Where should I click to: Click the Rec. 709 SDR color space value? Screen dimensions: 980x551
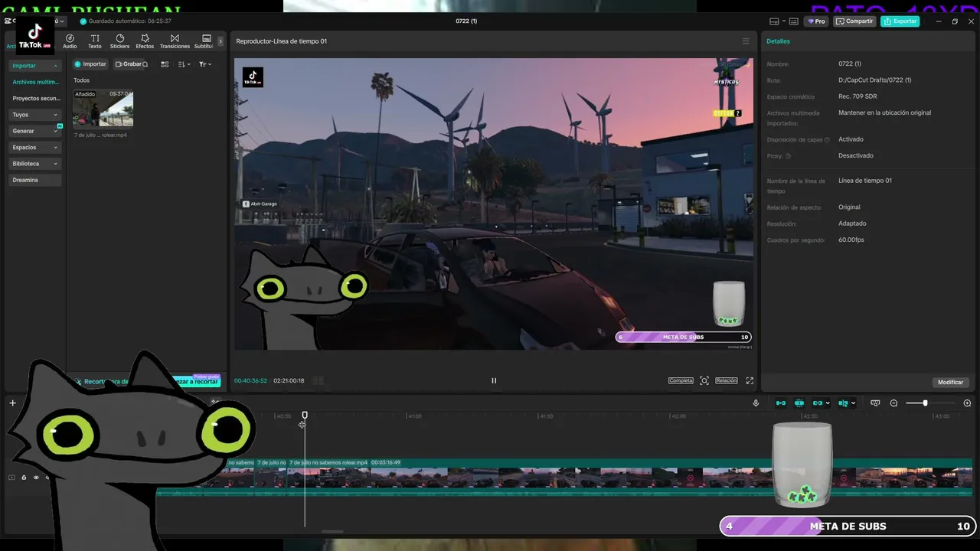(x=857, y=96)
